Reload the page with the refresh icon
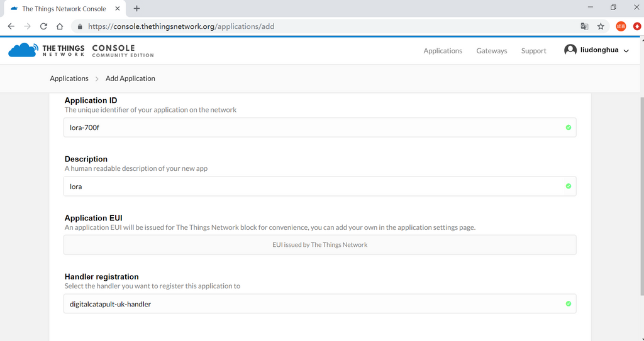 43,26
